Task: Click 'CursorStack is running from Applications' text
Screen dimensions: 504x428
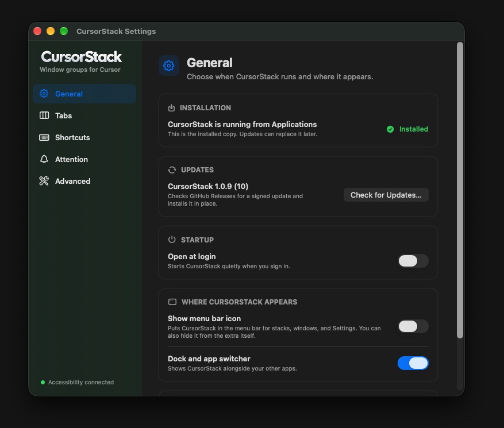Action: pos(243,124)
